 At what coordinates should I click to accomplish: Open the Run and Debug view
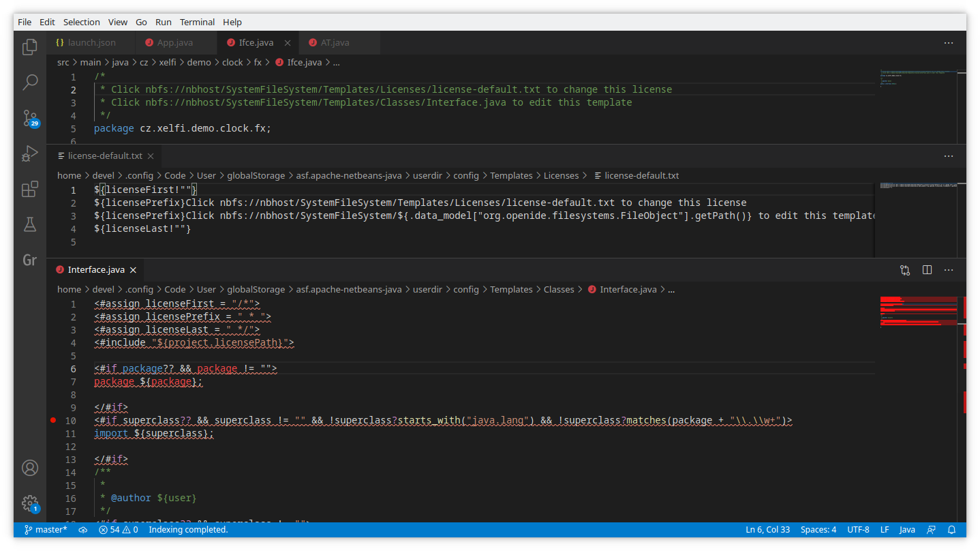click(x=30, y=153)
